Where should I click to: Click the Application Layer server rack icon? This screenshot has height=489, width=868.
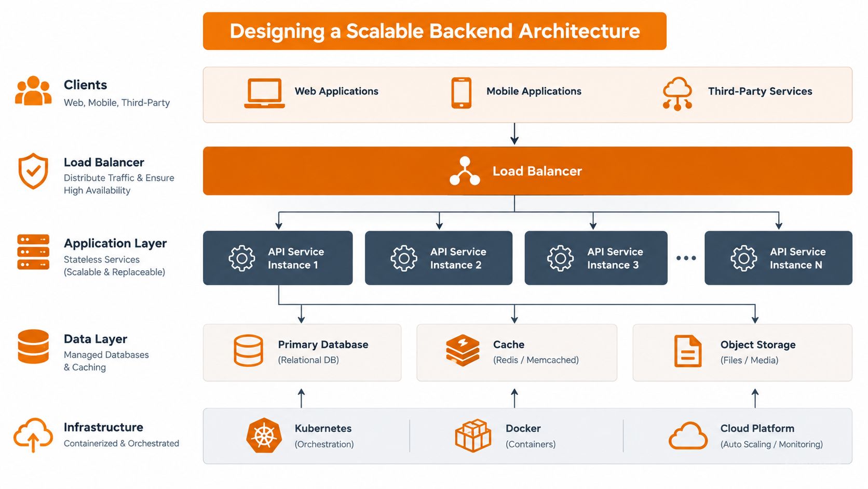click(x=33, y=252)
